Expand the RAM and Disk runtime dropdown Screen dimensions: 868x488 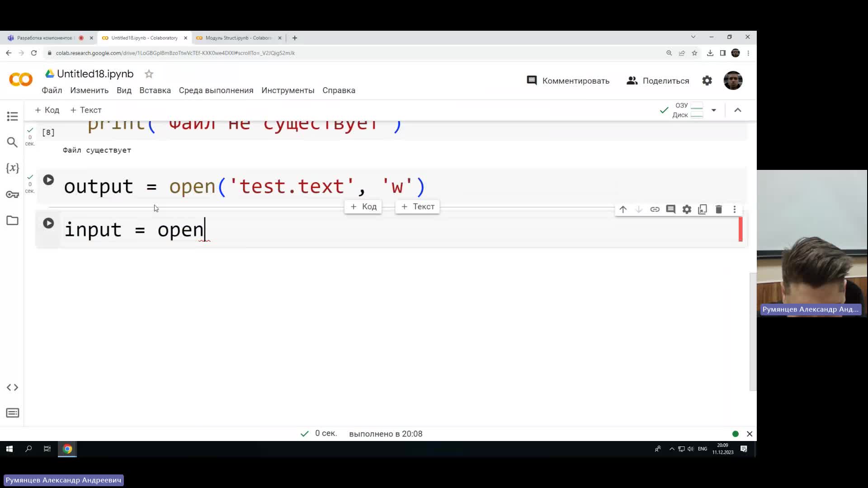[x=714, y=110]
